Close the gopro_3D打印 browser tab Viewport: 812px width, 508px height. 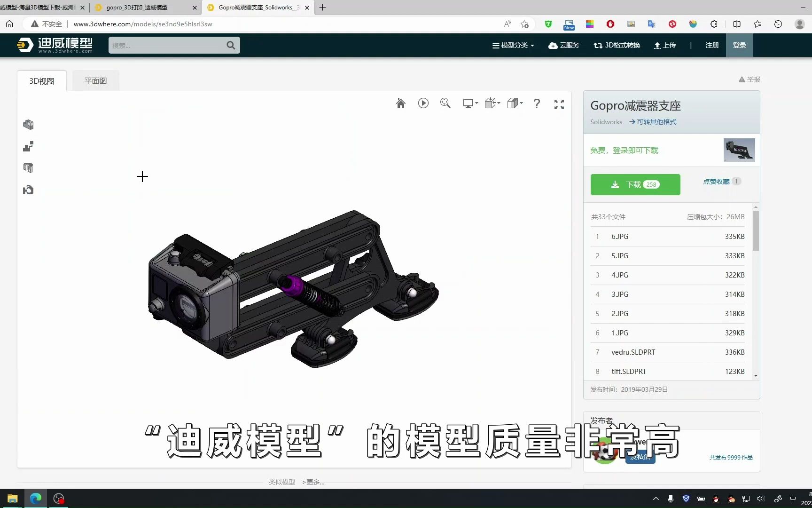[195, 8]
